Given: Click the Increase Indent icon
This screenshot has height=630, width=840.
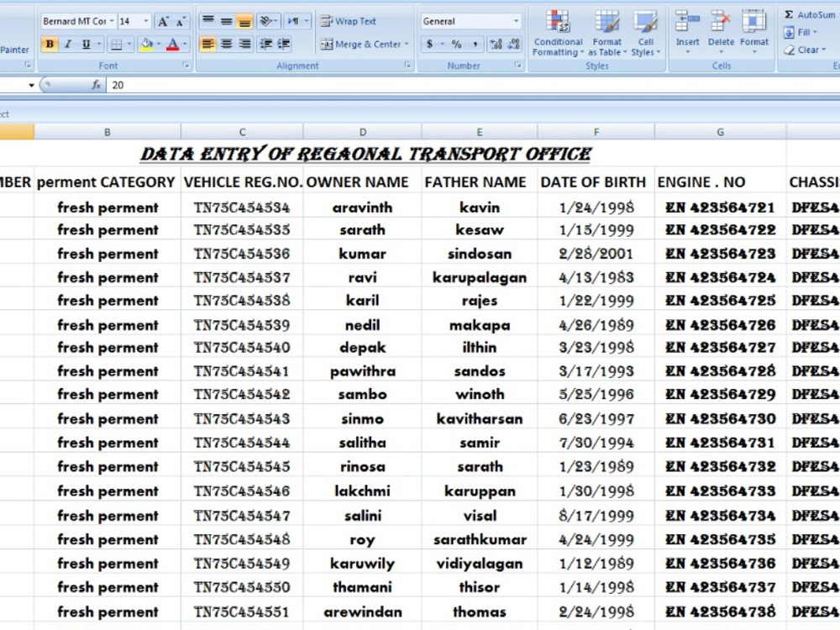Looking at the screenshot, I should tap(284, 44).
